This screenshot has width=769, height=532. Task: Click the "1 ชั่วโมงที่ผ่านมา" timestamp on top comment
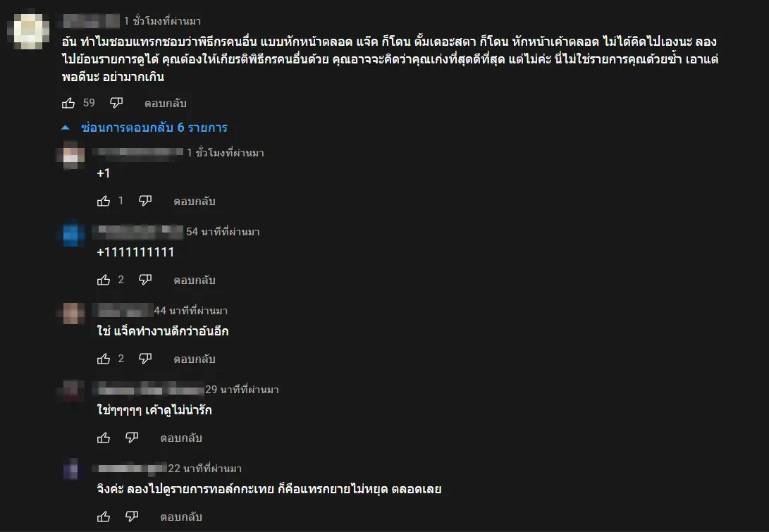click(x=162, y=21)
